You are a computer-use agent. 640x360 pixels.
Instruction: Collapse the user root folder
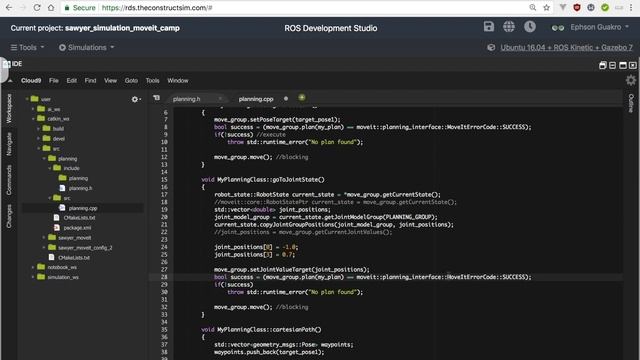(x=27, y=99)
